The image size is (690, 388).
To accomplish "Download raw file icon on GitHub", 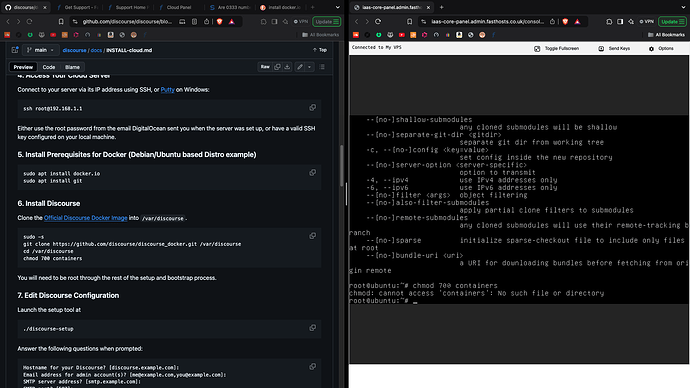I will pyautogui.click(x=287, y=67).
